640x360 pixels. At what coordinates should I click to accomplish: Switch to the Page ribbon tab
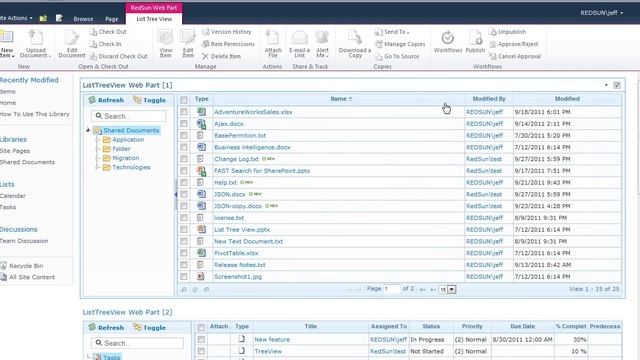[111, 19]
